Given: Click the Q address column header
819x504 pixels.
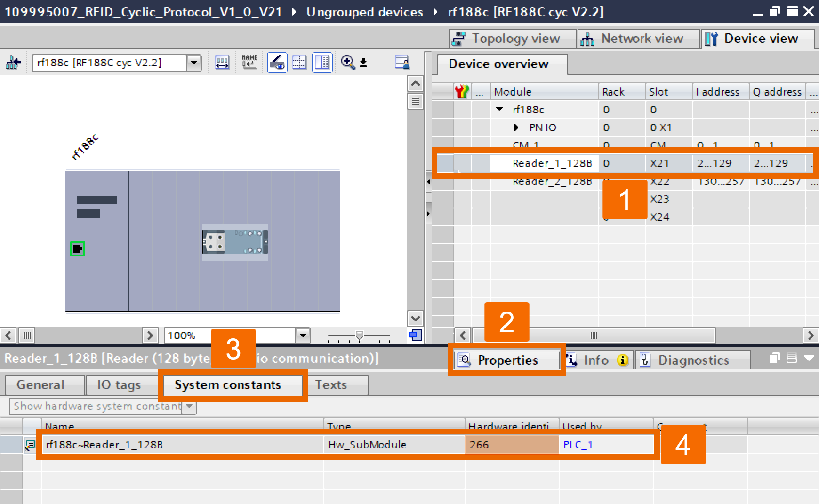Looking at the screenshot, I should coord(777,92).
